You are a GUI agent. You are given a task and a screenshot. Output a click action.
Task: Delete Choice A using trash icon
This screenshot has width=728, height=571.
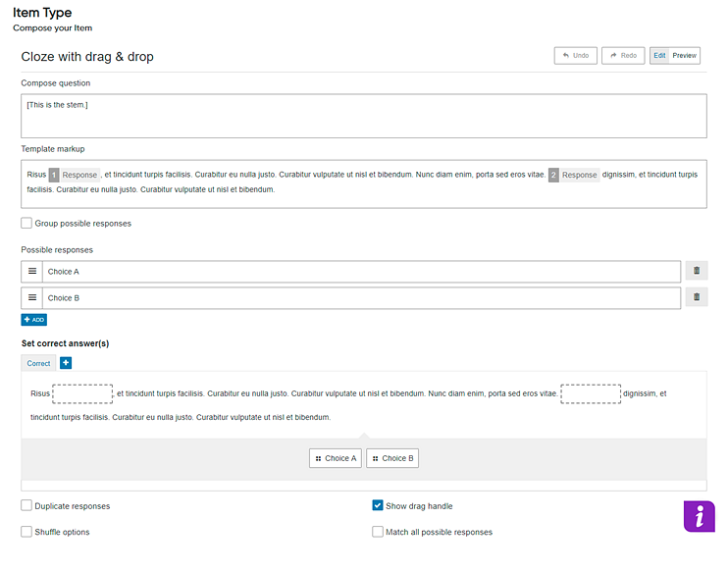(697, 271)
